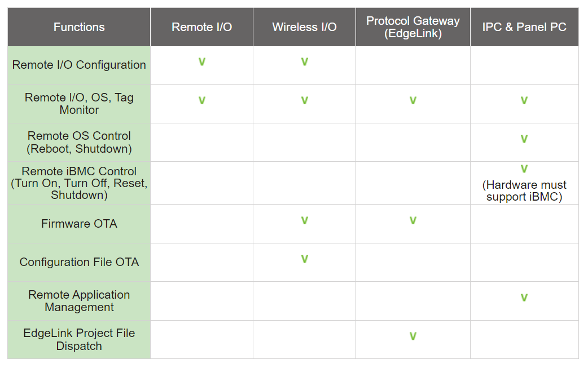
Task: Click the EdgeLink Project File Dispatch checkmark
Action: [x=413, y=336]
